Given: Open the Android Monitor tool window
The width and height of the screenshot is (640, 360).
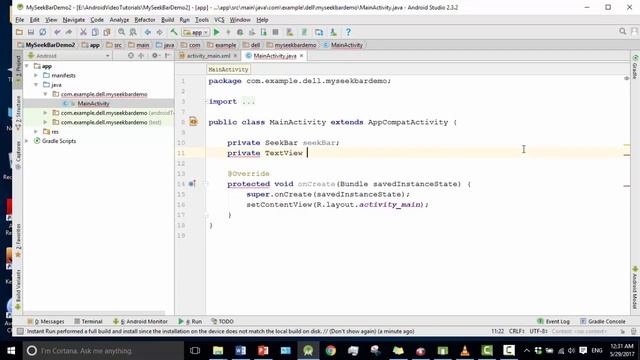Looking at the screenshot, I should [140, 321].
